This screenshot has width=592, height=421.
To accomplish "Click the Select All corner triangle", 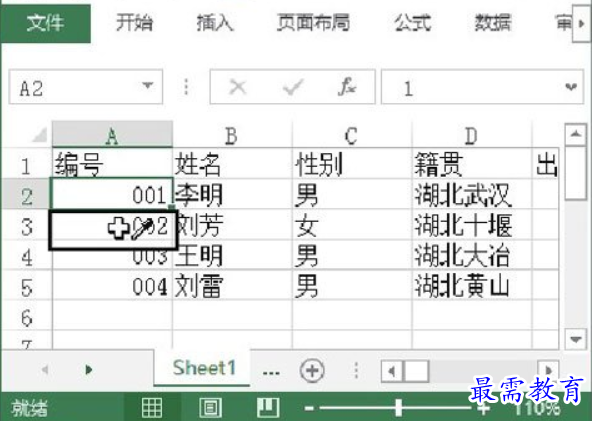I will (x=39, y=135).
